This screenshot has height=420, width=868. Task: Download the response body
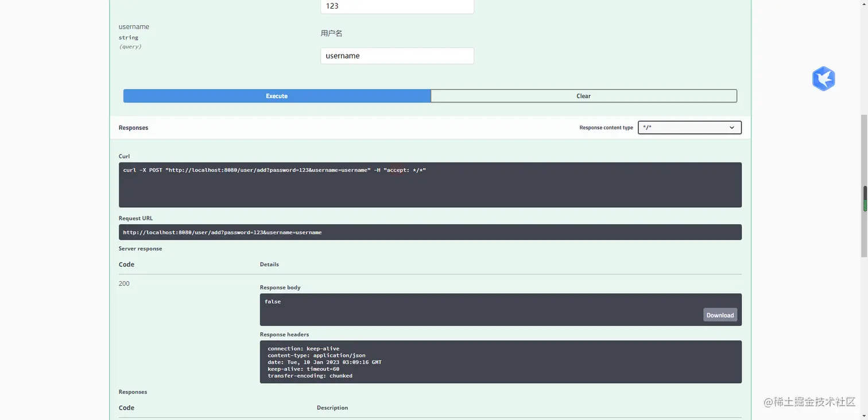coord(720,315)
